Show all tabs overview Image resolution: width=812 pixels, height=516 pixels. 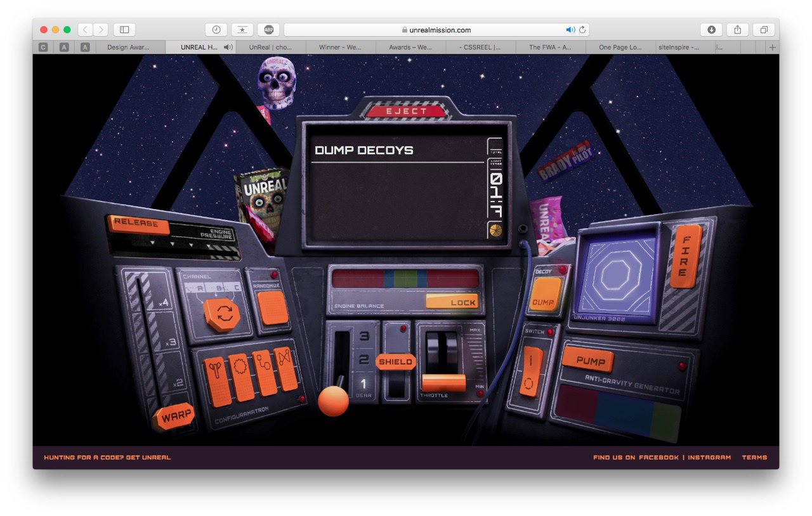(x=764, y=29)
